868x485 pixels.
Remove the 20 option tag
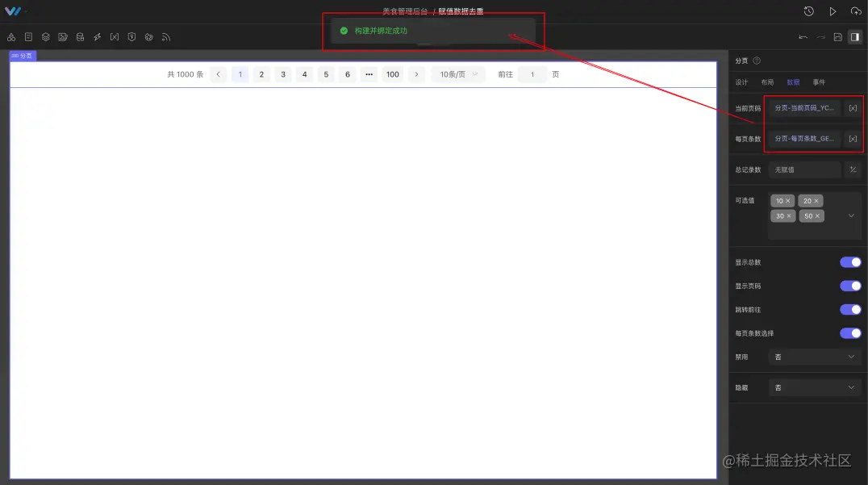pyautogui.click(x=816, y=201)
